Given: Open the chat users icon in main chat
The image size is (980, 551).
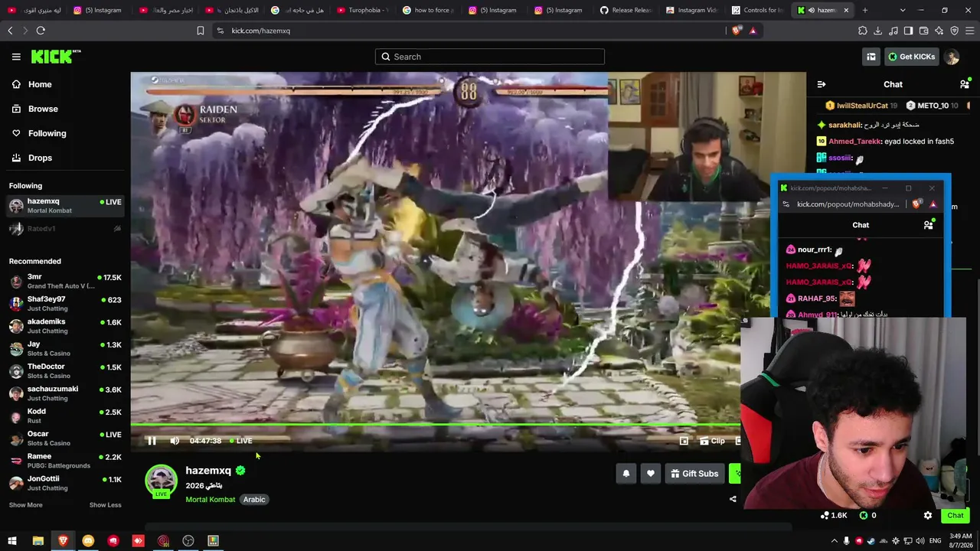Looking at the screenshot, I should [965, 84].
